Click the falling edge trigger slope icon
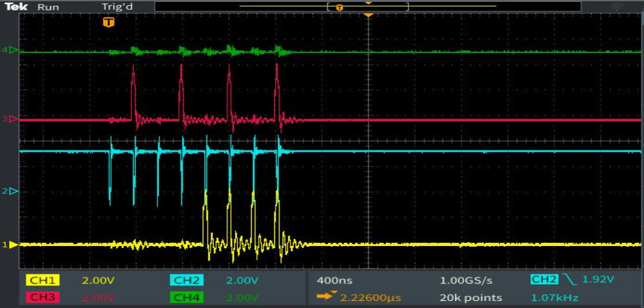 pyautogui.click(x=570, y=280)
